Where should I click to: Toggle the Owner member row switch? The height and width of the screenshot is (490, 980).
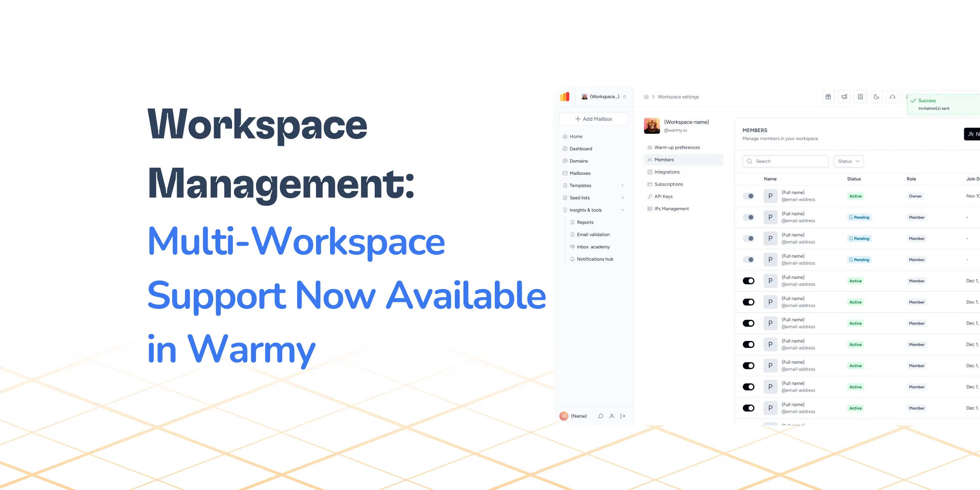pos(748,196)
